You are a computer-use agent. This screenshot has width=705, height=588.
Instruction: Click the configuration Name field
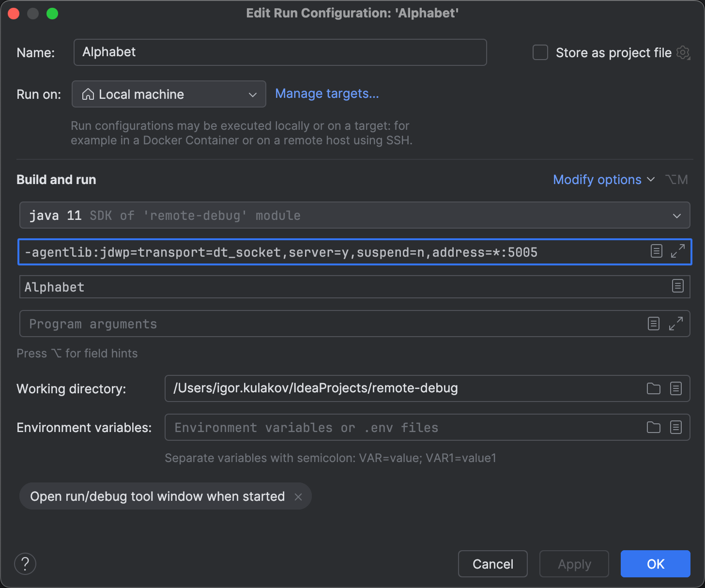280,52
